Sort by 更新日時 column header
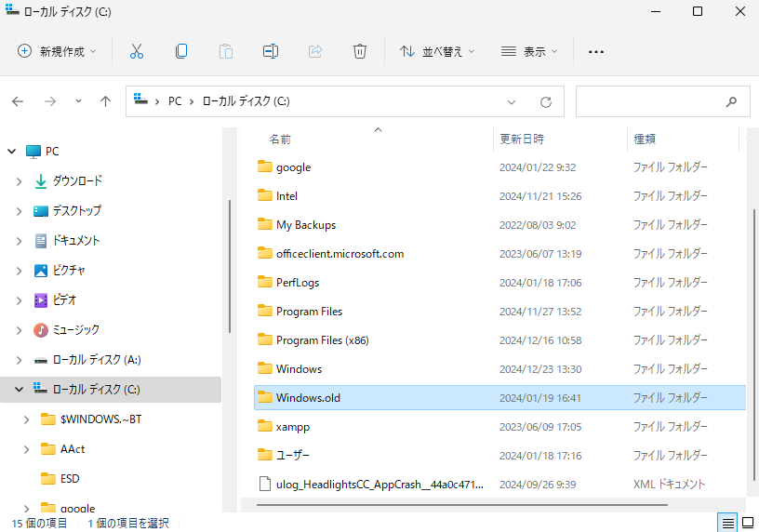 pos(522,140)
